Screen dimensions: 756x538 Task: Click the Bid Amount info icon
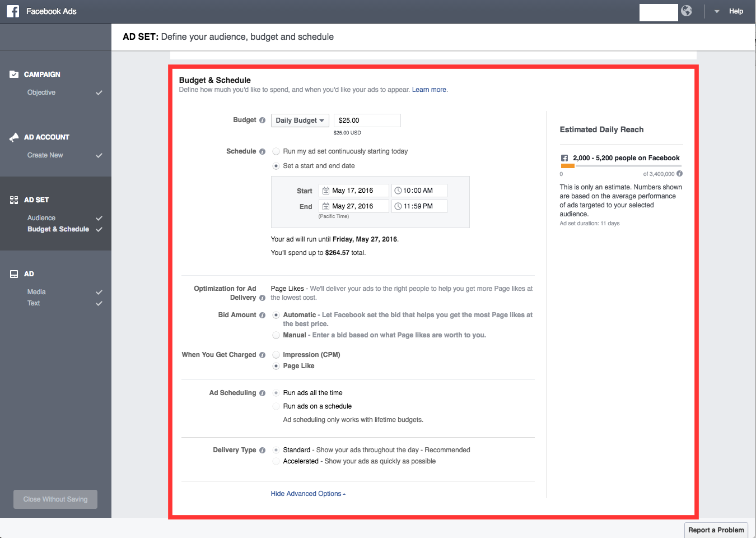(x=262, y=315)
